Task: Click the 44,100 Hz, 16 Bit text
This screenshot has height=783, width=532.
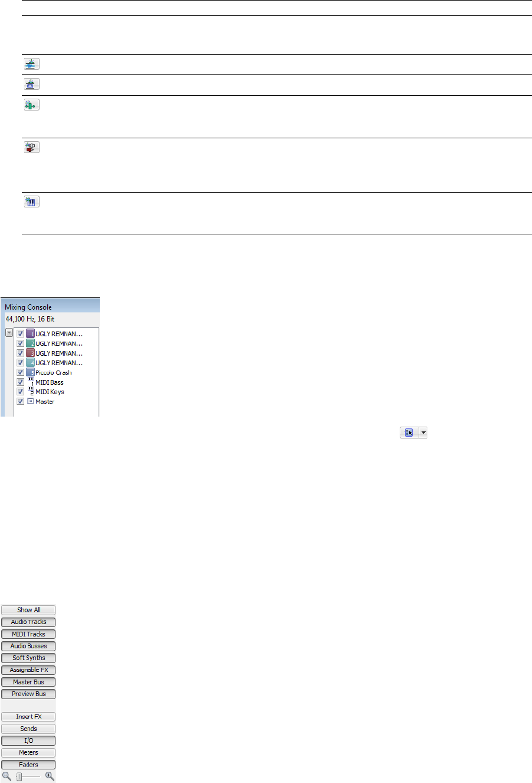Action: tap(30, 319)
